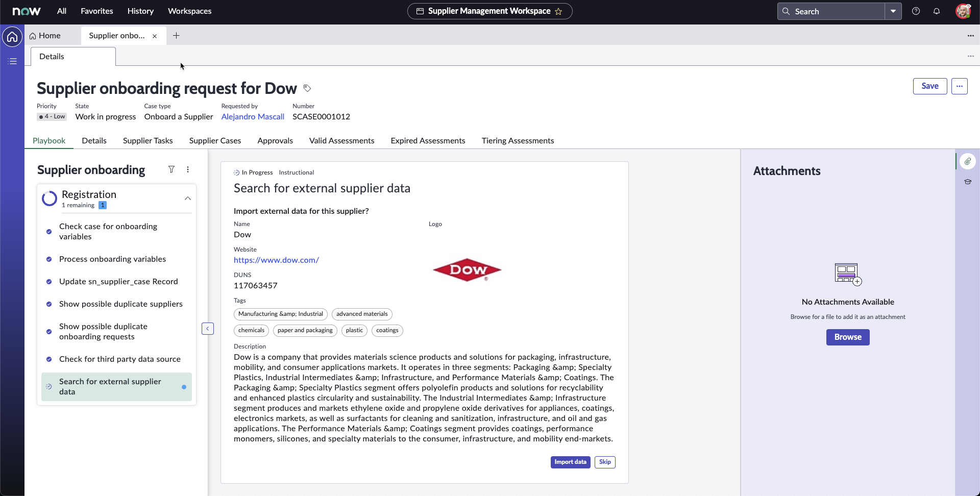Screen dimensions: 980x496
Task: Filter the Supplier onboarding playbook
Action: 171,169
